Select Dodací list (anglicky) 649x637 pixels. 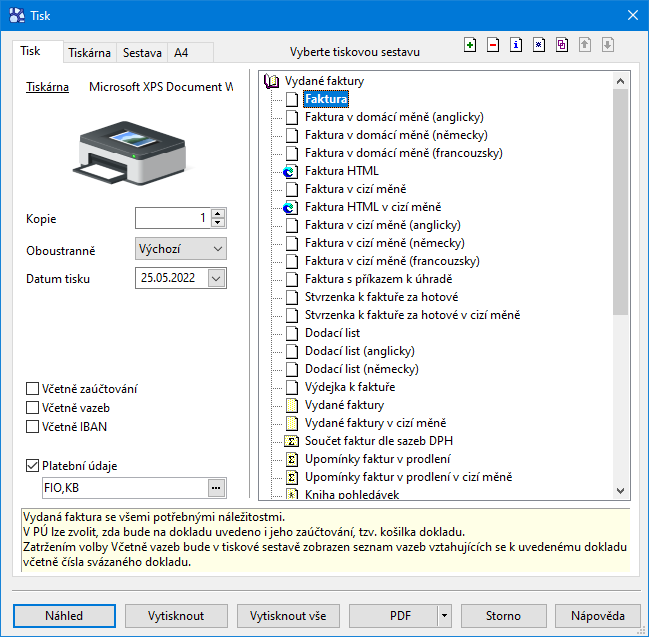[x=360, y=351]
